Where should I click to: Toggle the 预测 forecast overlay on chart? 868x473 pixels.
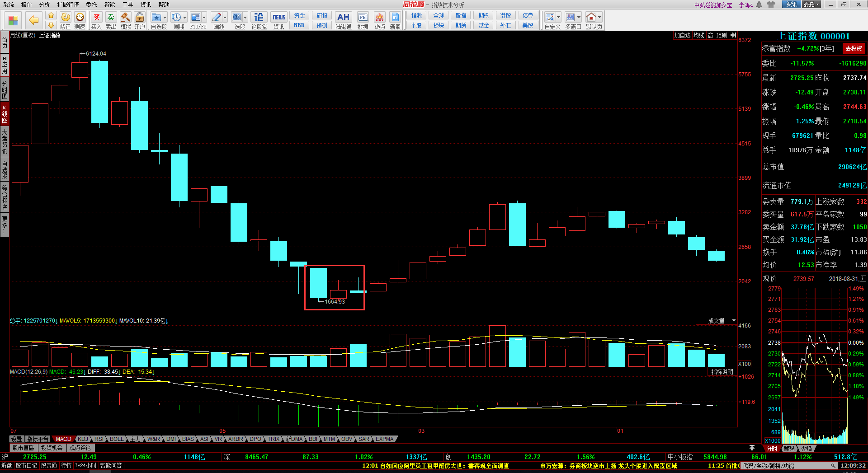click(722, 35)
